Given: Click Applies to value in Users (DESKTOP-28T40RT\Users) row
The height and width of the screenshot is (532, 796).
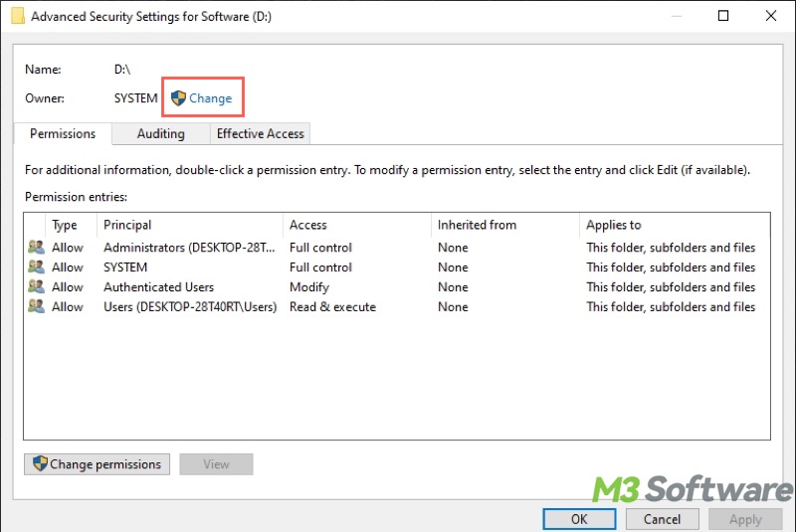Looking at the screenshot, I should [671, 307].
